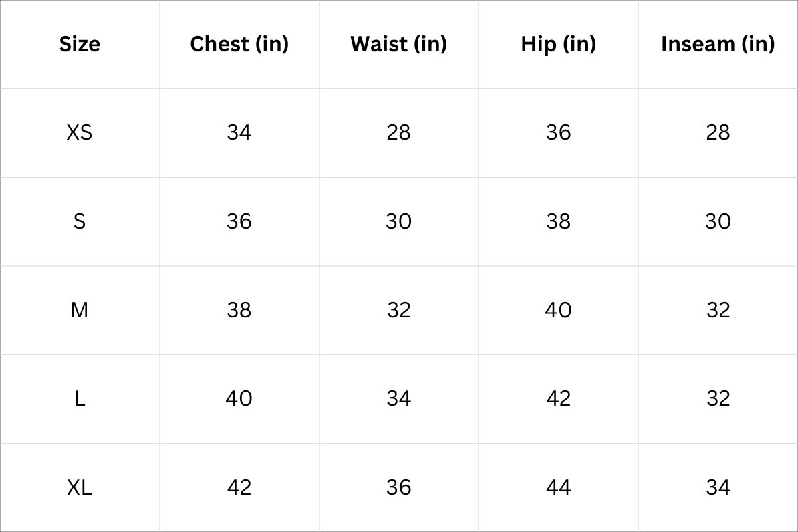The height and width of the screenshot is (532, 798).
Task: Select the inseam value for size L
Action: 718,398
